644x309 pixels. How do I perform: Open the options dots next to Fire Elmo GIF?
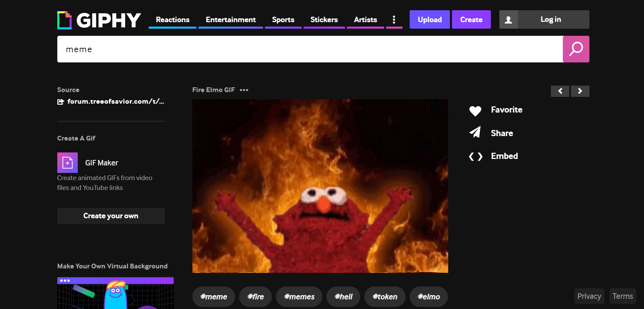click(244, 90)
